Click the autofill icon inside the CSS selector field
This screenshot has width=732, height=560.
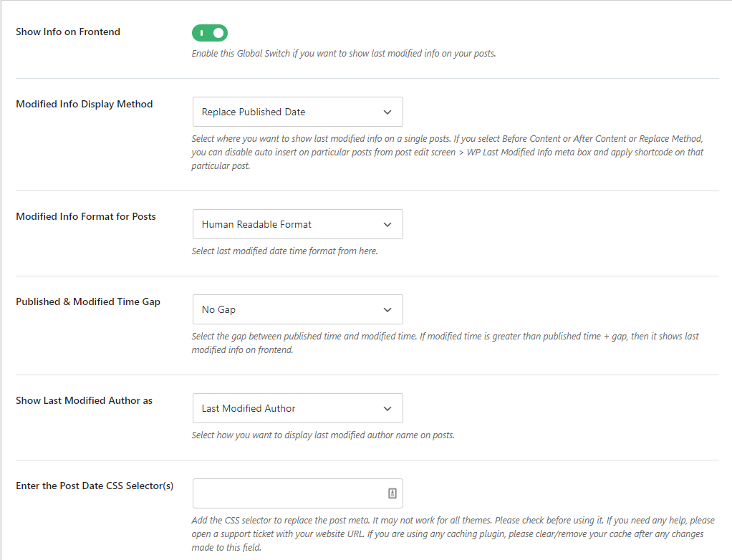(x=393, y=493)
